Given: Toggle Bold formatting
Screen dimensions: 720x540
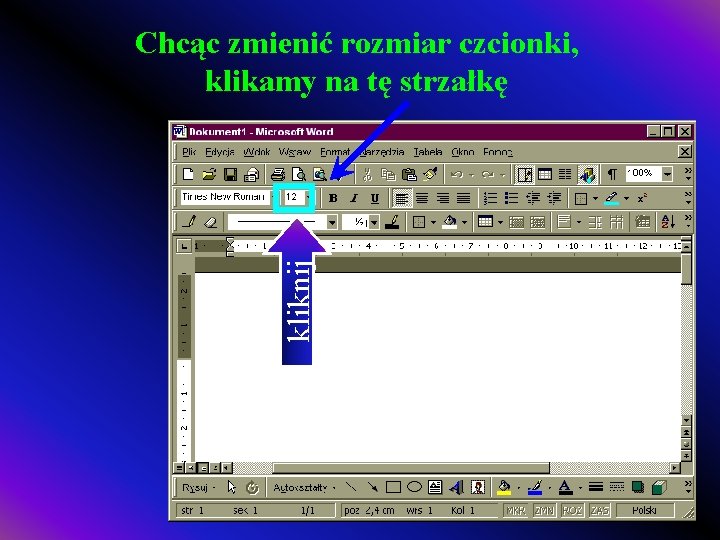Looking at the screenshot, I should (333, 198).
